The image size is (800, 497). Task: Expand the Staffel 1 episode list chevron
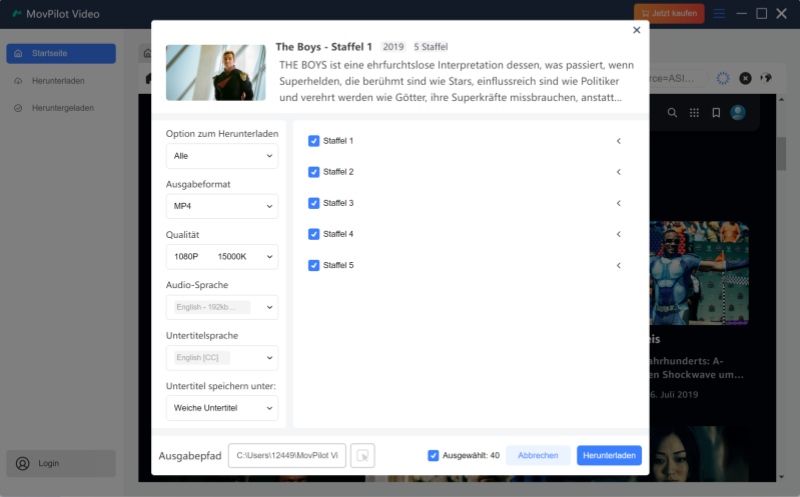(x=618, y=141)
